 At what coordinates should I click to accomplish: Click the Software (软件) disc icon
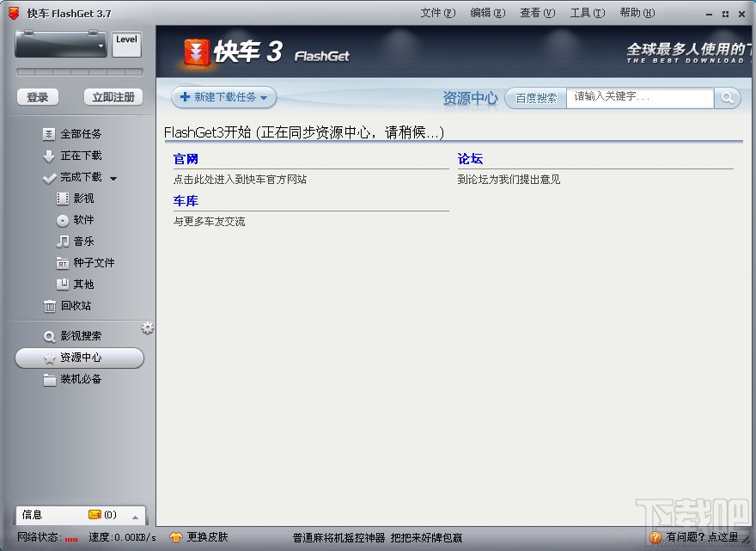pyautogui.click(x=63, y=220)
